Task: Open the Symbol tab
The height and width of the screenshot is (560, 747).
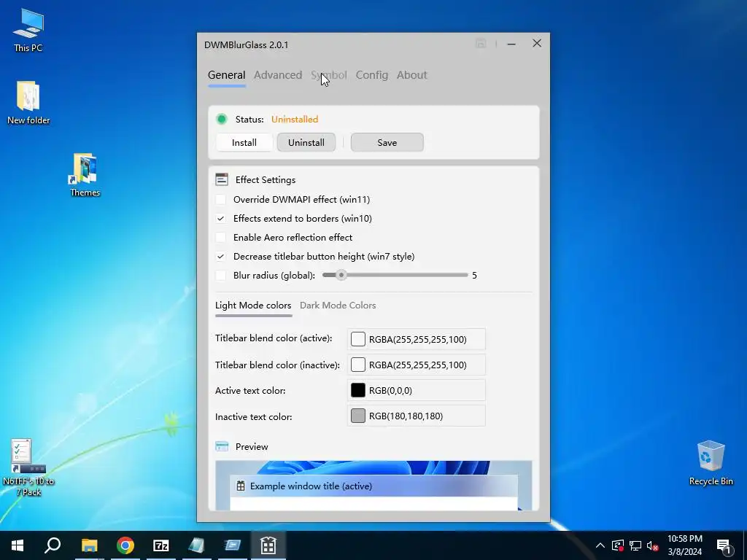Action: [329, 75]
